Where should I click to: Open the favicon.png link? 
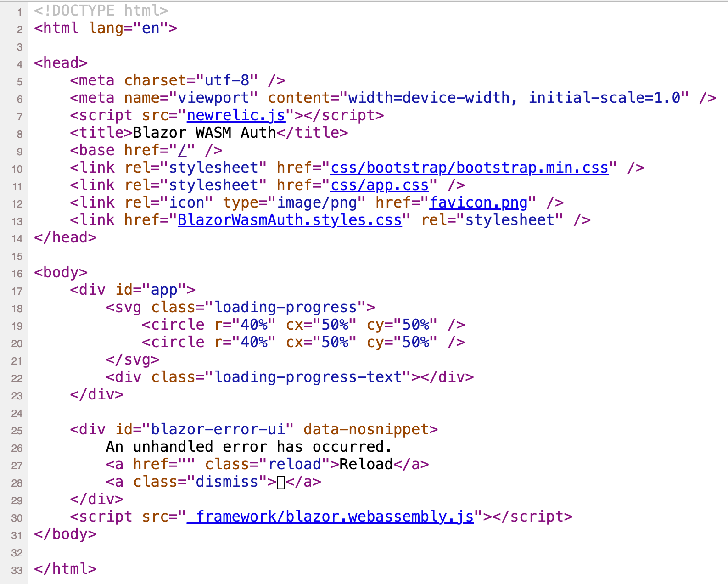[478, 202]
